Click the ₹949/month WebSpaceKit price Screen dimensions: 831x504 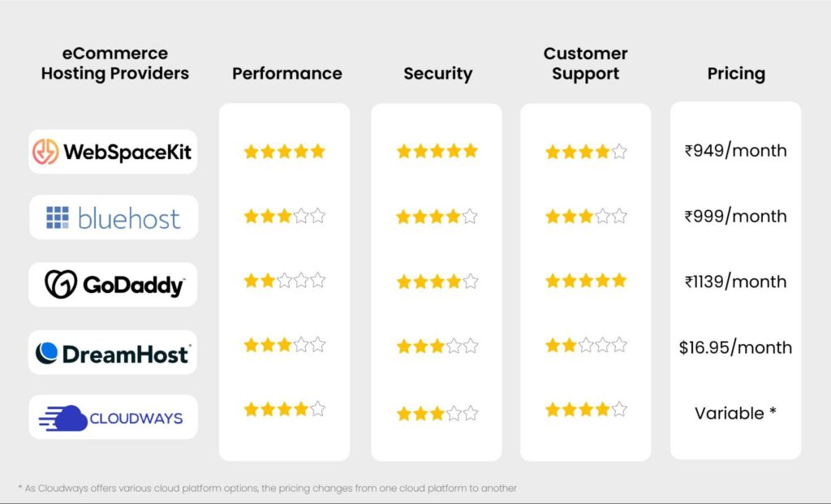[x=735, y=151]
